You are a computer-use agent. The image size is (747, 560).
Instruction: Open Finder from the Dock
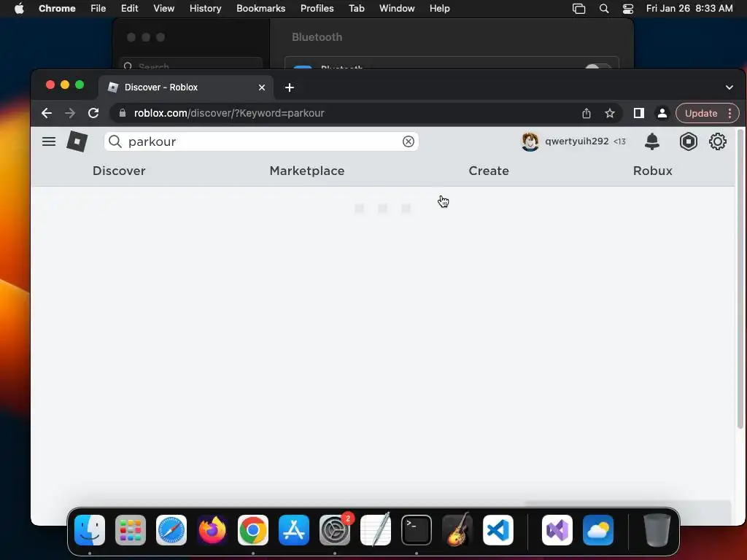click(90, 530)
